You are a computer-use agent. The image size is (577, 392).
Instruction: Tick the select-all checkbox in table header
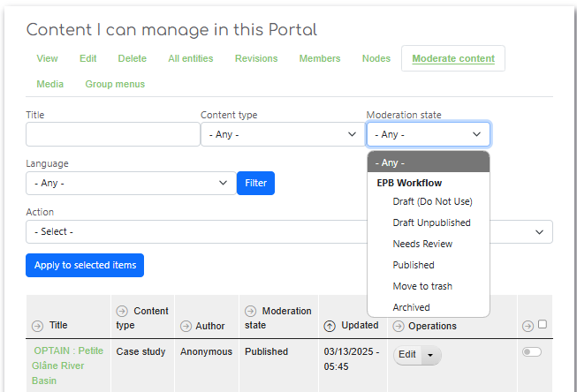coord(543,324)
